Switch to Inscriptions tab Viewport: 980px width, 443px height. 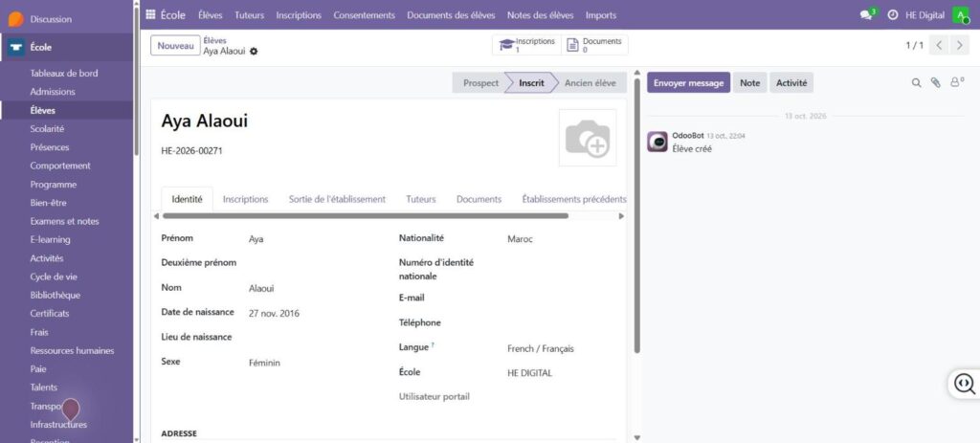tap(246, 199)
